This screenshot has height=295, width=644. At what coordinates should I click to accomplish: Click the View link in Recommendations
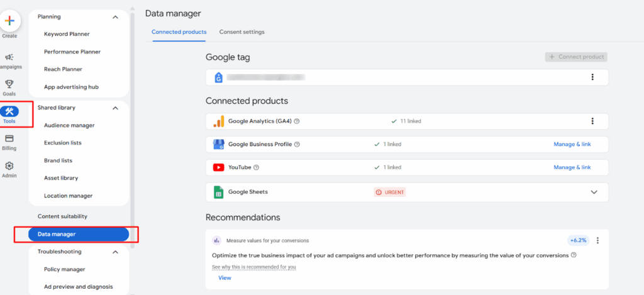225,278
